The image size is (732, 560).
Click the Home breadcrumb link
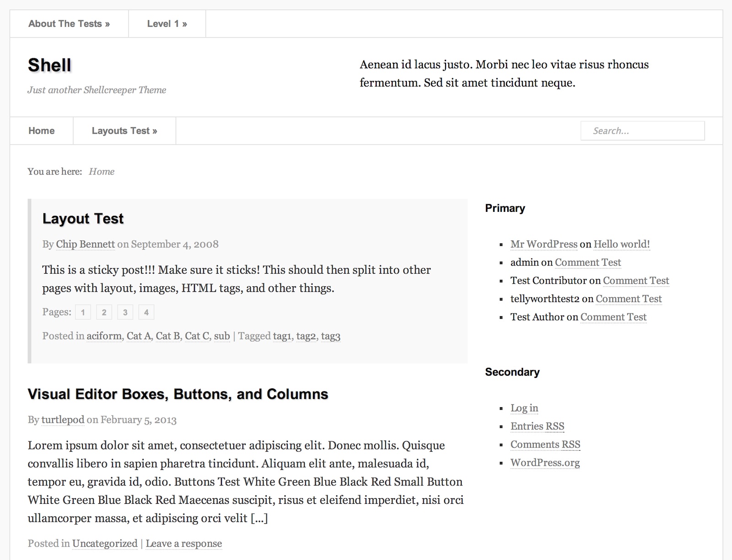[x=102, y=172]
